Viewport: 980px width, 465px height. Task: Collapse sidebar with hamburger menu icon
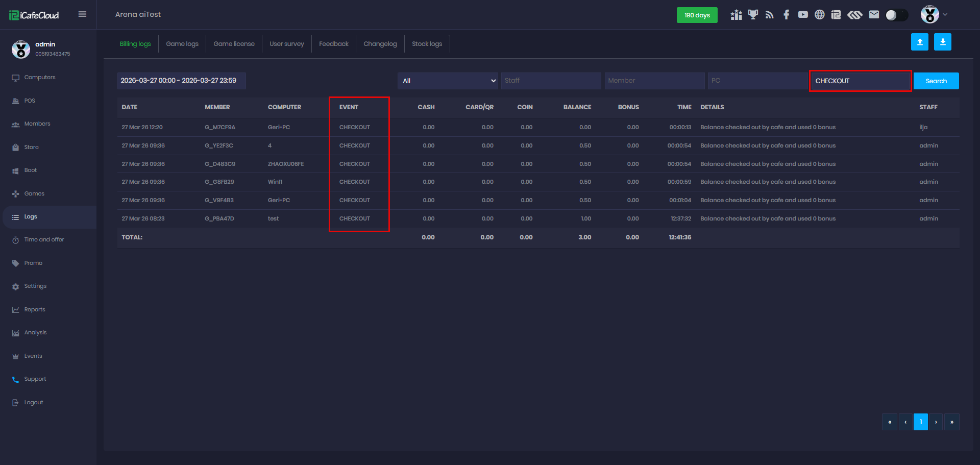point(82,14)
